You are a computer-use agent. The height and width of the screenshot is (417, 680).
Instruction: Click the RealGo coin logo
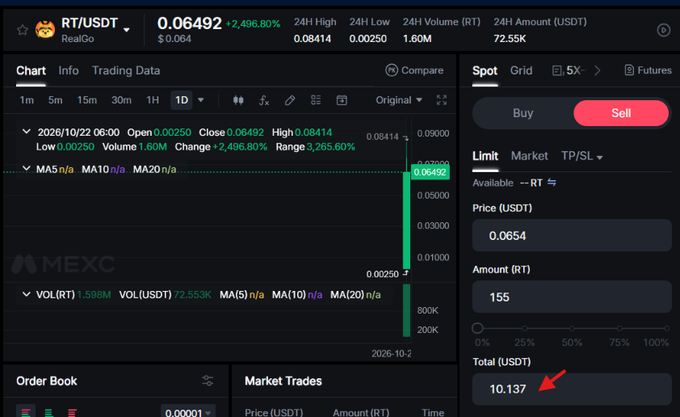click(45, 30)
